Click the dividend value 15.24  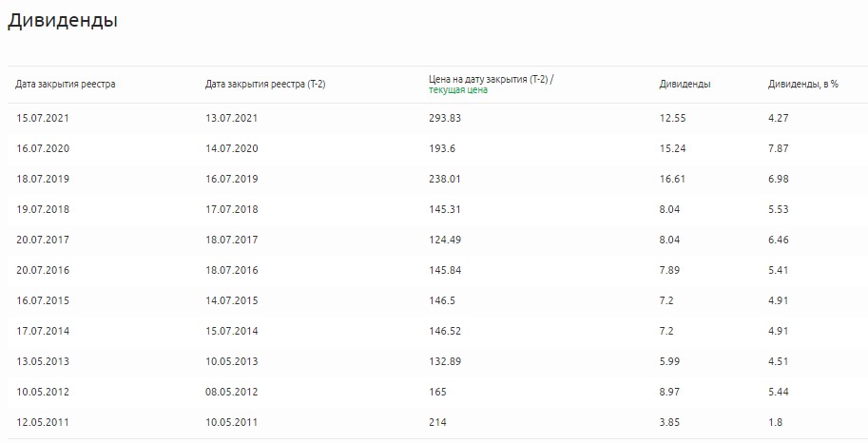[672, 148]
